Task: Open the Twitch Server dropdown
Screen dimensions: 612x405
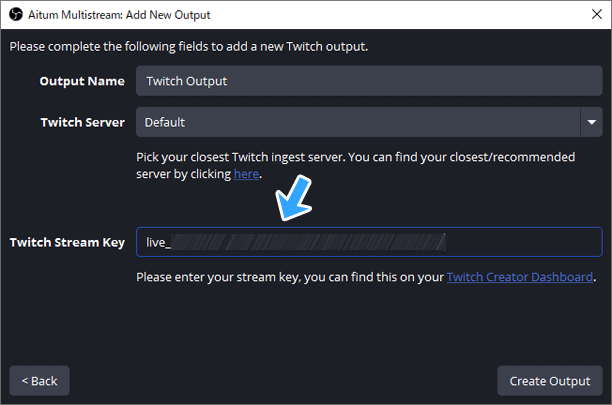Action: point(369,122)
